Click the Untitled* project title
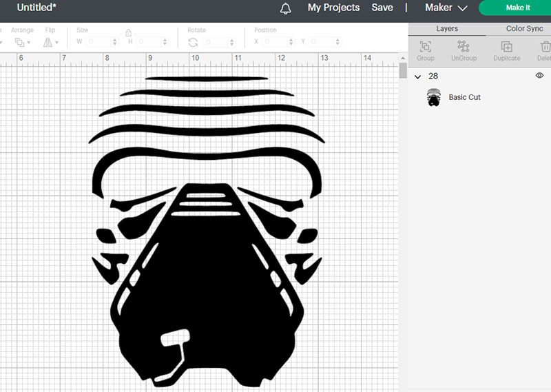 tap(37, 7)
